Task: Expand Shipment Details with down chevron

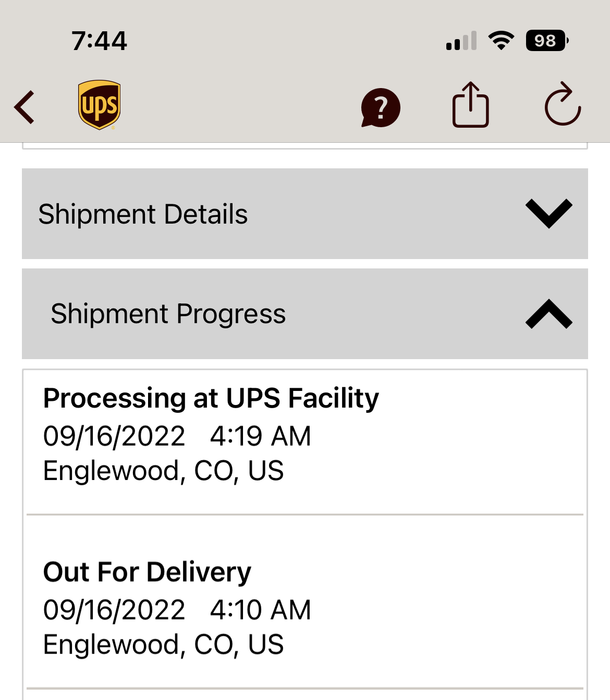Action: (x=548, y=213)
